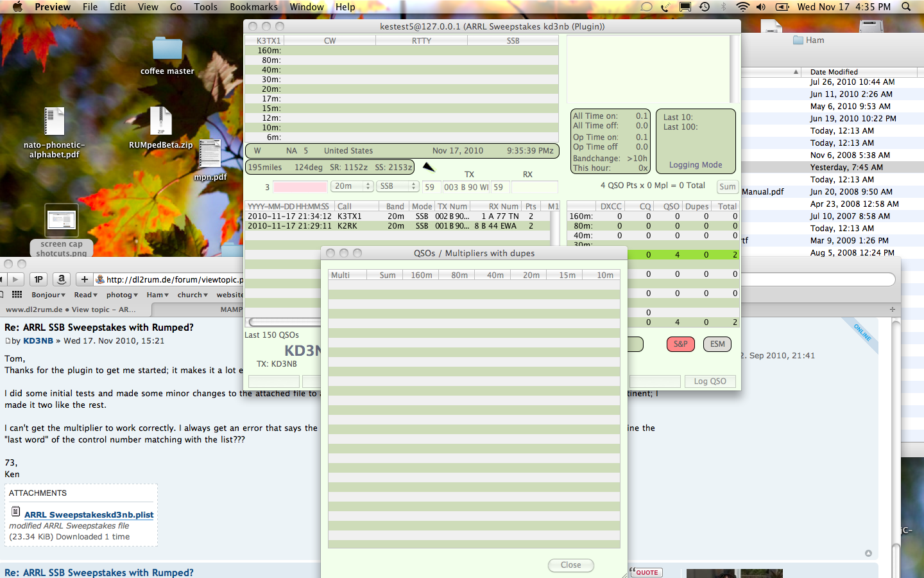Click the Wi-Fi status icon
Viewport: 924px width, 578px height.
pos(742,7)
